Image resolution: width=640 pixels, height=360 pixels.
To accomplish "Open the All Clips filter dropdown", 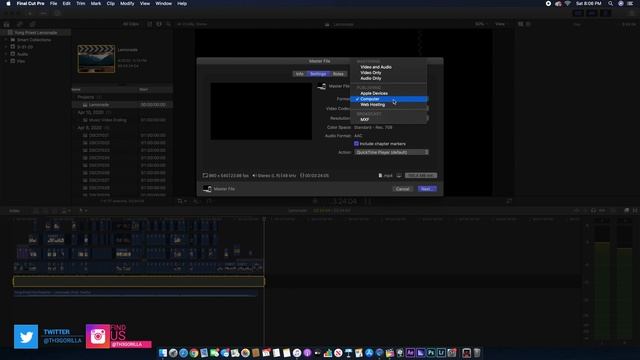I will pos(131,24).
